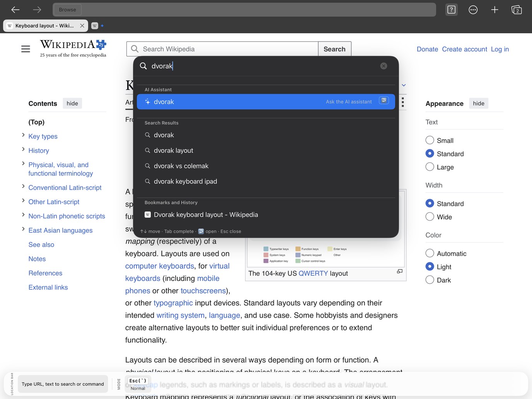Click the Wikipedia 25 years logo

73,49
